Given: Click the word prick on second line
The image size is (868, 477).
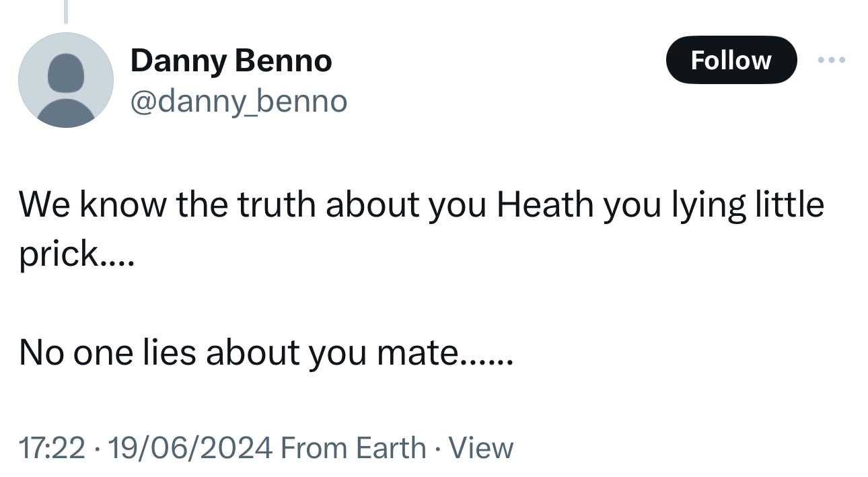Looking at the screenshot, I should [x=59, y=254].
